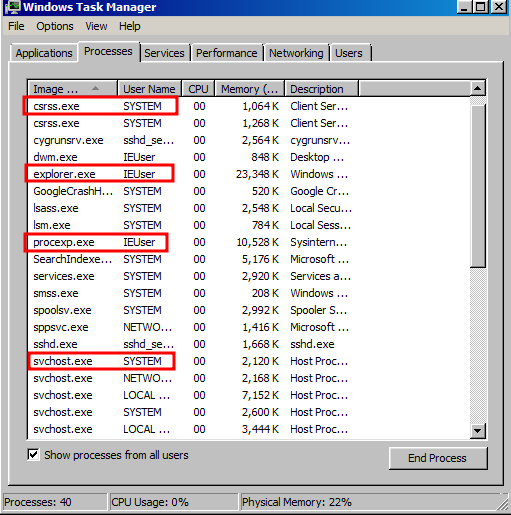Select svchost.exe row using 3,444 K
511x515 pixels.
248,429
